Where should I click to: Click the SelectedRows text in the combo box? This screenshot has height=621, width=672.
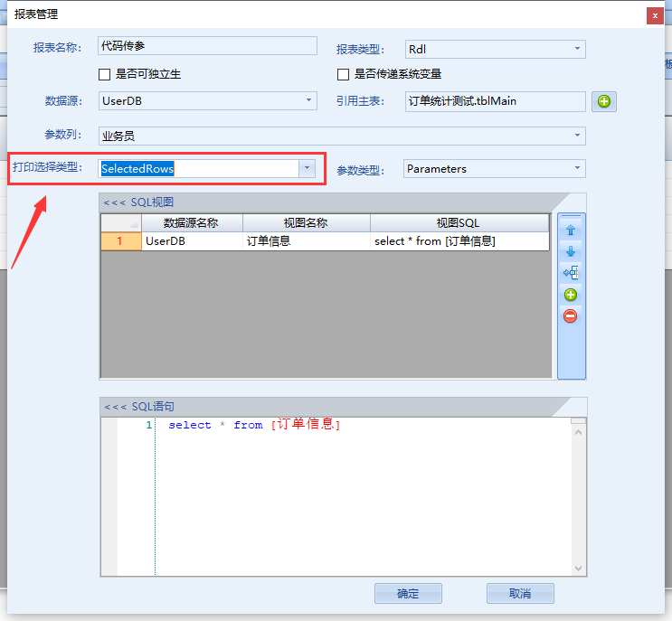[137, 169]
